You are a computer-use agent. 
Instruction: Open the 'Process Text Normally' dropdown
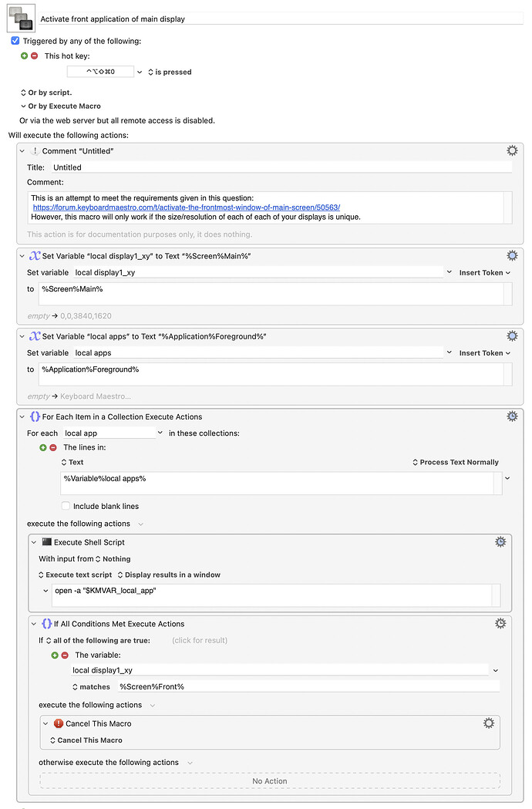click(455, 462)
